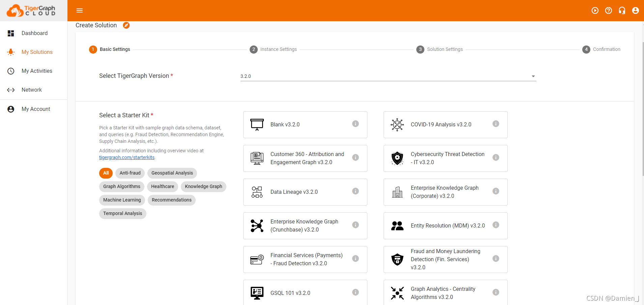
Task: Toggle the Healthcare filter chip
Action: click(163, 187)
